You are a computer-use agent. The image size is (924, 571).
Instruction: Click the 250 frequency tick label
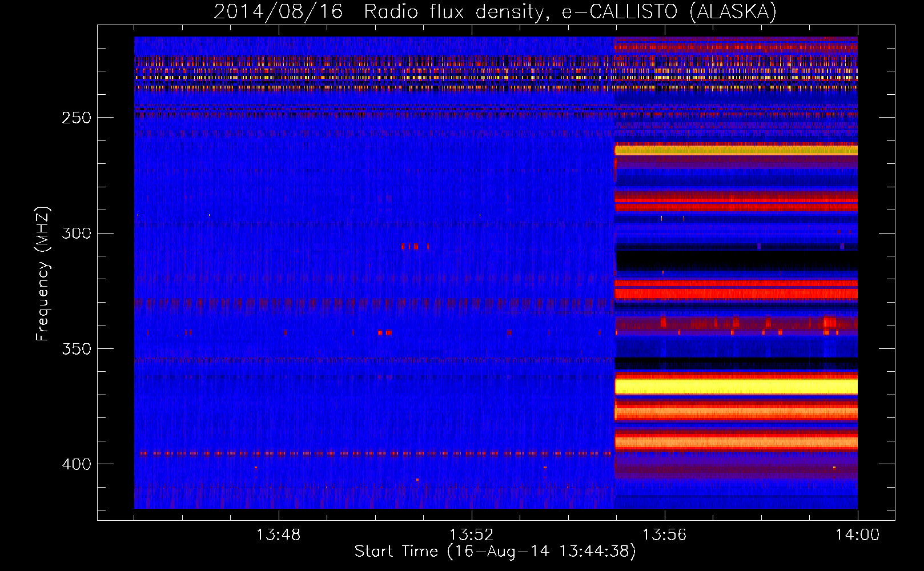point(76,118)
